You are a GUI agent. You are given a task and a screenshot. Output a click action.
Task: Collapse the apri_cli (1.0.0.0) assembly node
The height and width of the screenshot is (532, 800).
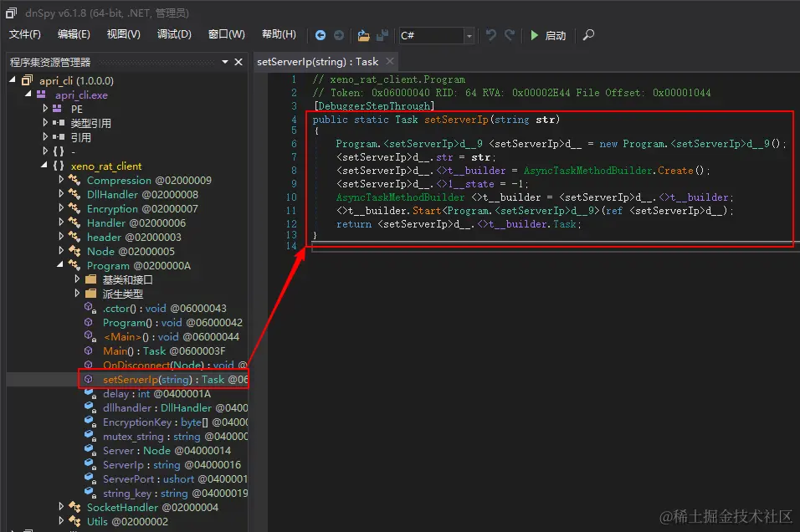pos(13,80)
